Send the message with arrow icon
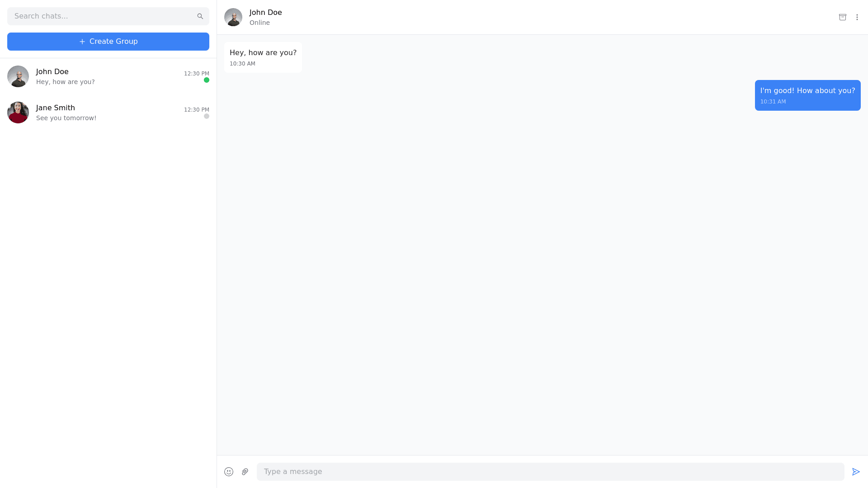Screen dimensions: 868x488 [856, 472]
